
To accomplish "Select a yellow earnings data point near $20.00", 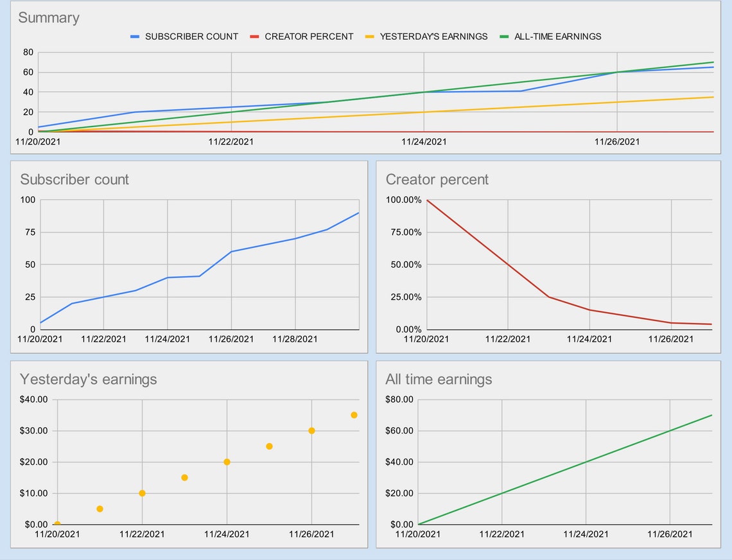I will [x=226, y=461].
